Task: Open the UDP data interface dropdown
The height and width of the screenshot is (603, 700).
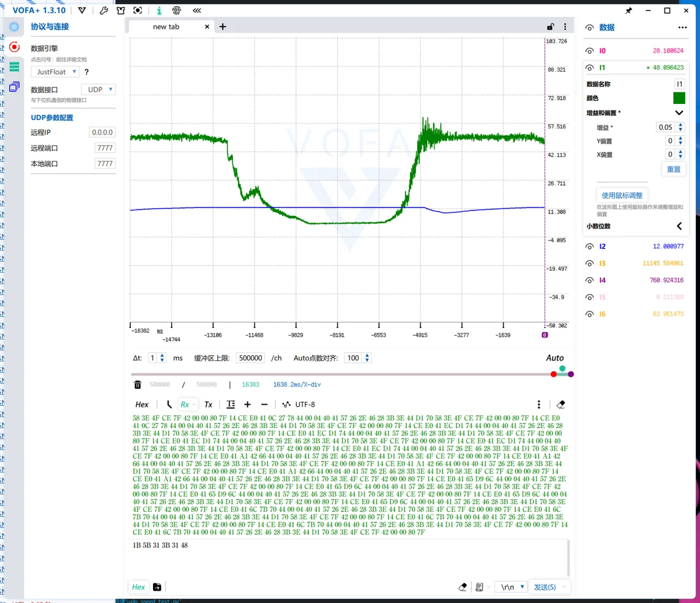Action: pos(99,89)
